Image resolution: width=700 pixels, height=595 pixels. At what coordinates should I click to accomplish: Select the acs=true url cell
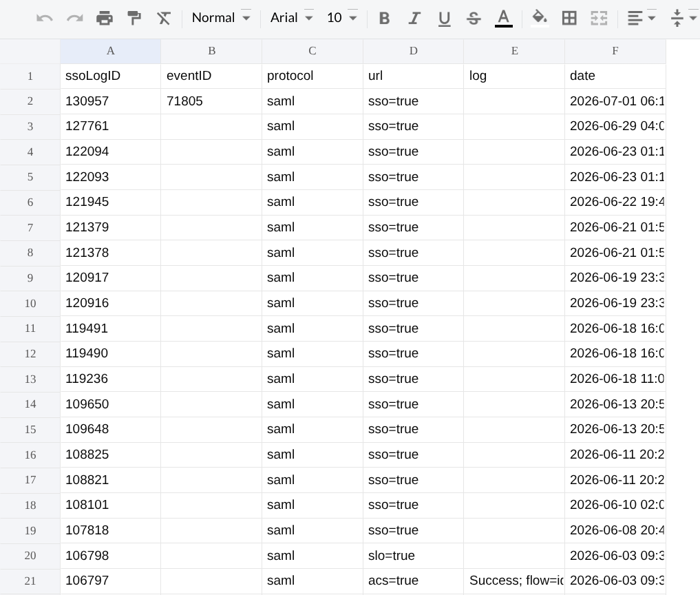(x=414, y=581)
